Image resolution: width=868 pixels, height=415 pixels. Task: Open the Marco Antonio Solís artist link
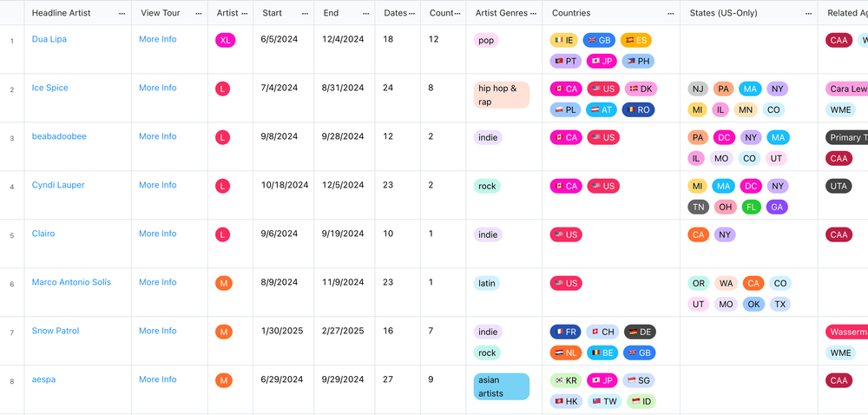tap(71, 283)
